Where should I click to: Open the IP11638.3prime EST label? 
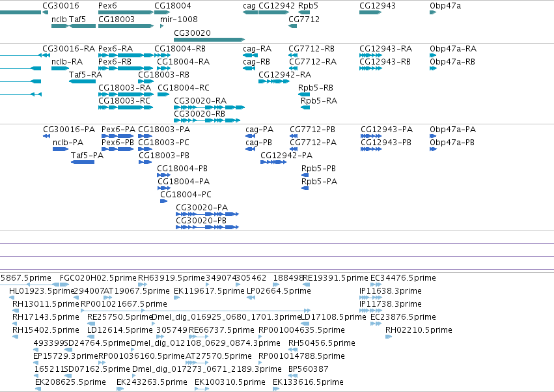[x=391, y=291]
